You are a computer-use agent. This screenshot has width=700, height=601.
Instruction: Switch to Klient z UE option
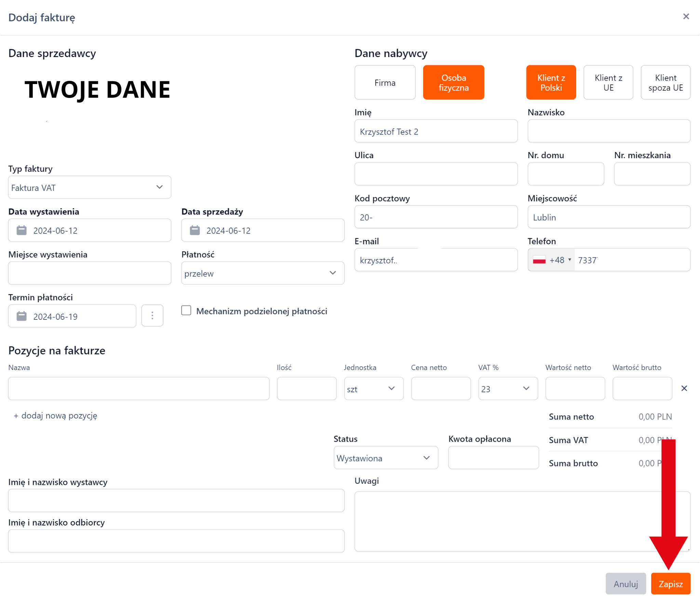(x=608, y=83)
